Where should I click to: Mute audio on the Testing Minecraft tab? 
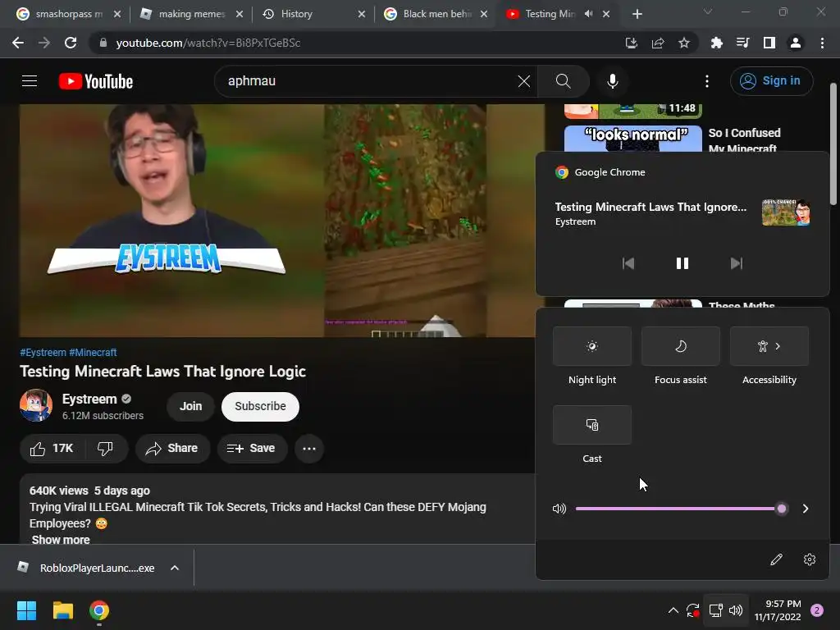click(x=589, y=14)
